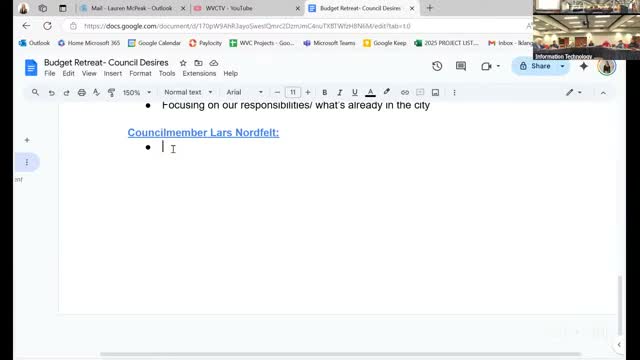Viewport: 640px width, 360px height.
Task: Open the Google Calendar bookmark
Action: pos(154,43)
